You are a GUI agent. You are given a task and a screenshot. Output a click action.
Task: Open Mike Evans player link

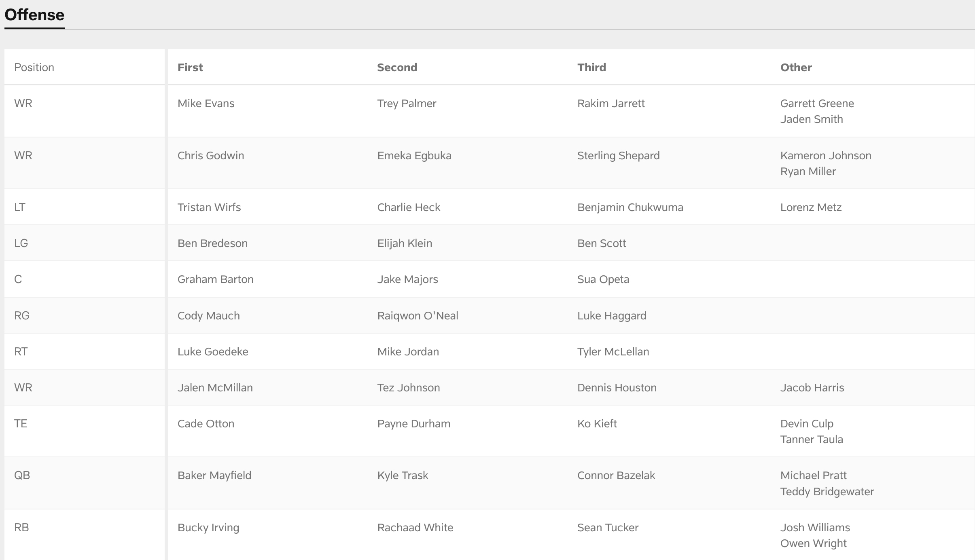point(206,104)
